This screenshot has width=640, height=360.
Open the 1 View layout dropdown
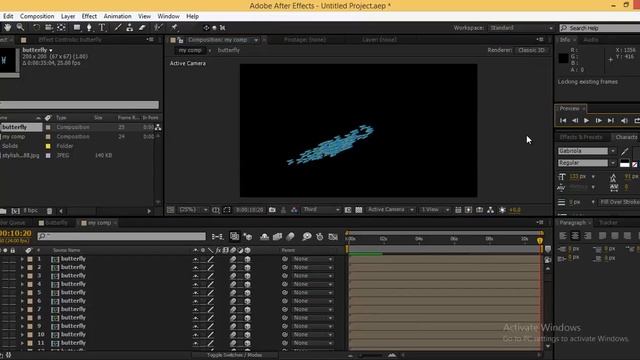point(435,210)
